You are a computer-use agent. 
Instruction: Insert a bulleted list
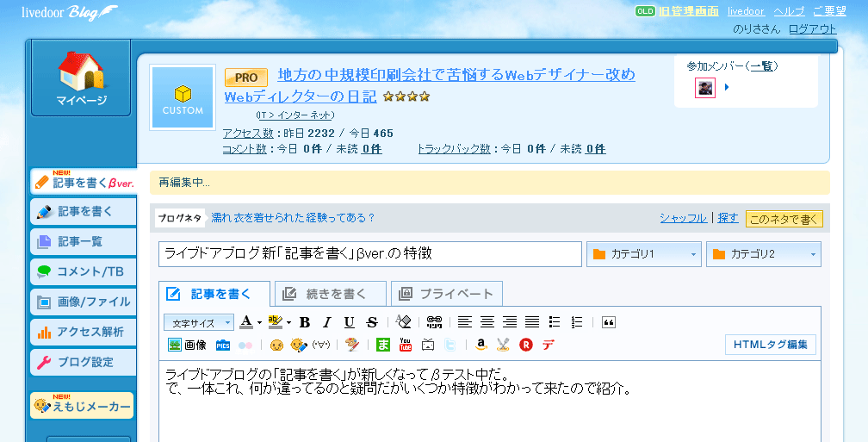click(555, 322)
